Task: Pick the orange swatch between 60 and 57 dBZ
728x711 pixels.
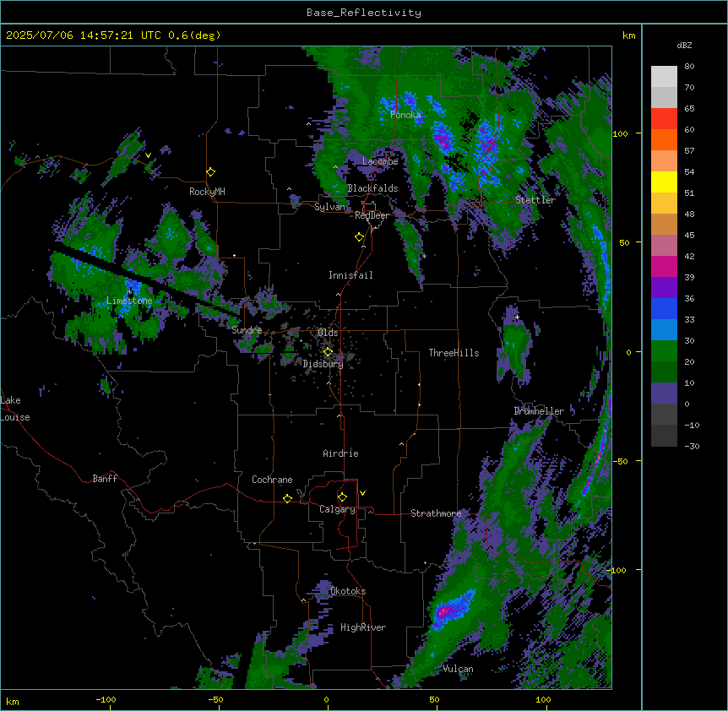Action: [x=664, y=139]
